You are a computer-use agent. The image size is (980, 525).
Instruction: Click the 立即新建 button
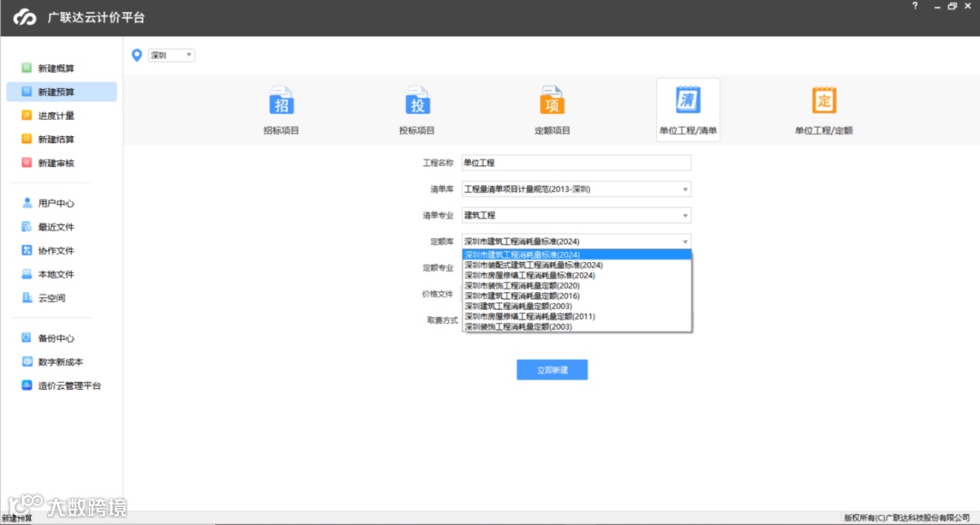pos(552,370)
